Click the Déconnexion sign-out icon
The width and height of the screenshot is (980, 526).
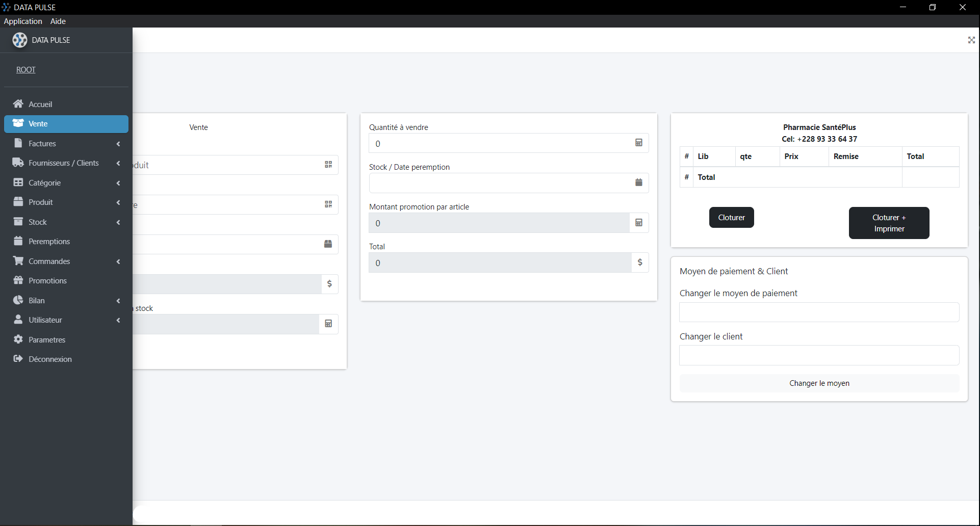18,359
